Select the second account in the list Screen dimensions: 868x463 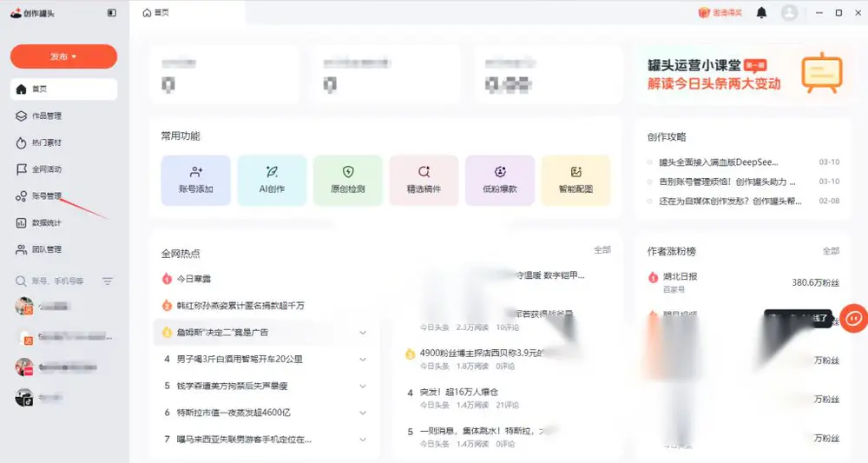[x=63, y=337]
